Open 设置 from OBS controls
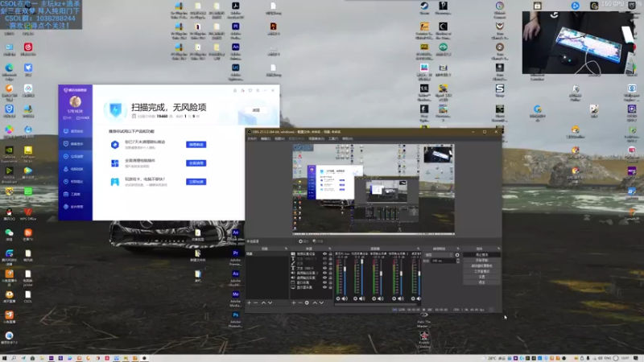 click(481, 277)
